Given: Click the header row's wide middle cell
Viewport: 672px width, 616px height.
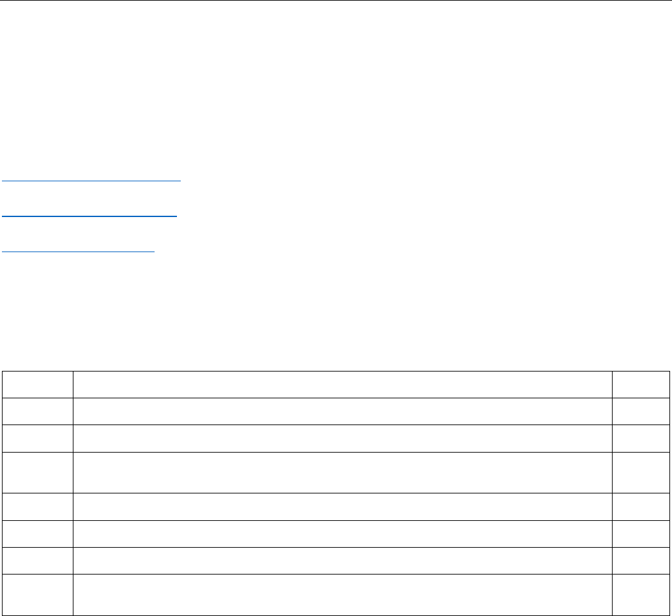Looking at the screenshot, I should pyautogui.click(x=342, y=384).
